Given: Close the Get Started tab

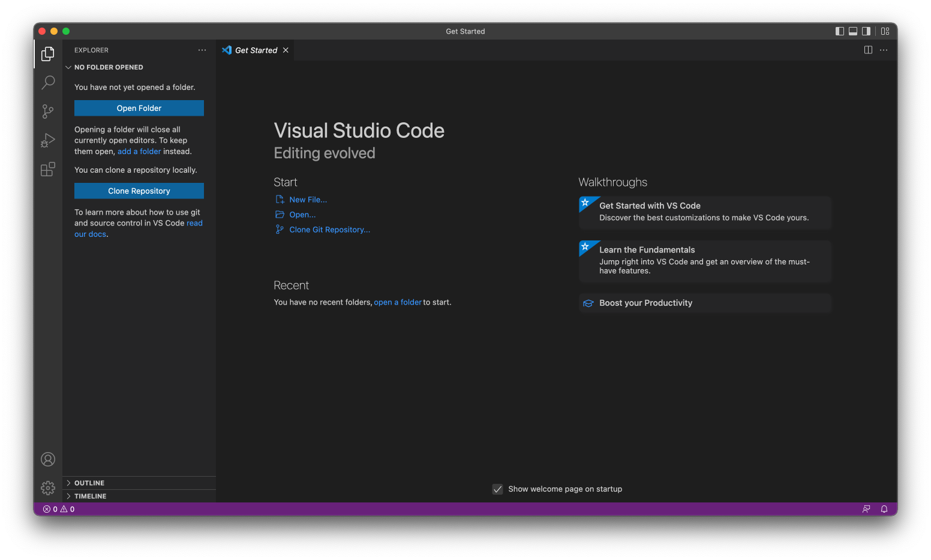Looking at the screenshot, I should pyautogui.click(x=286, y=50).
